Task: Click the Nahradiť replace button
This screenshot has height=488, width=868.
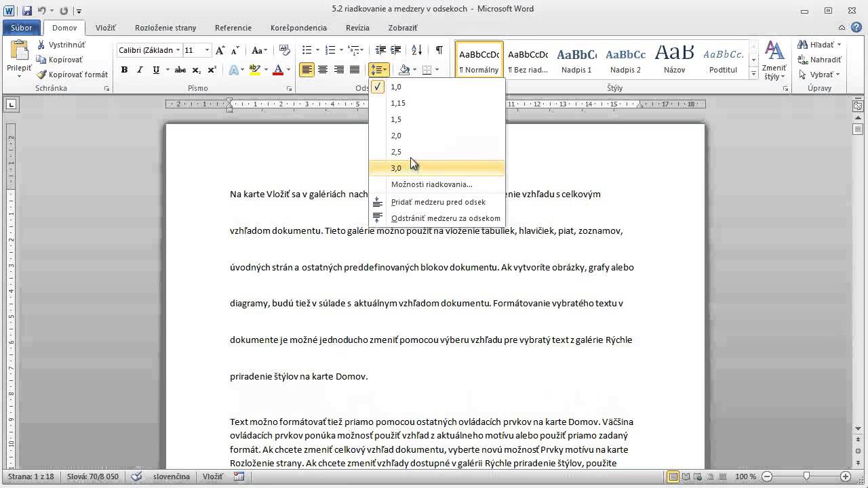Action: point(820,60)
